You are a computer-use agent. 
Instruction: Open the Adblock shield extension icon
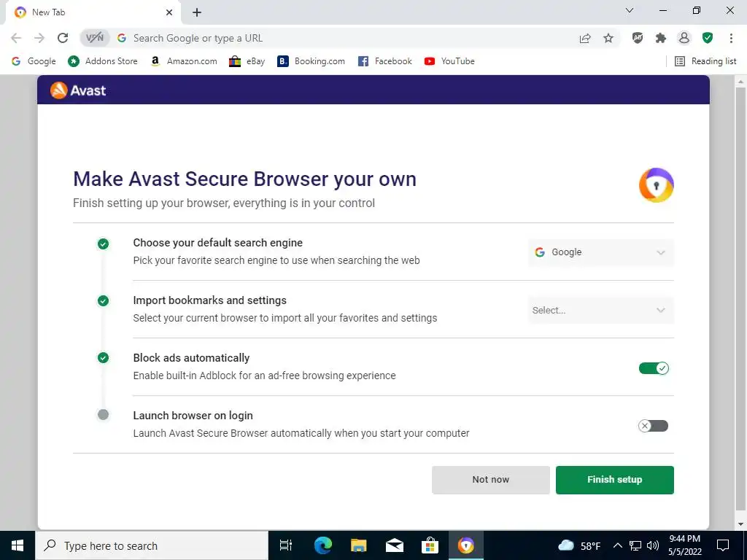point(638,38)
